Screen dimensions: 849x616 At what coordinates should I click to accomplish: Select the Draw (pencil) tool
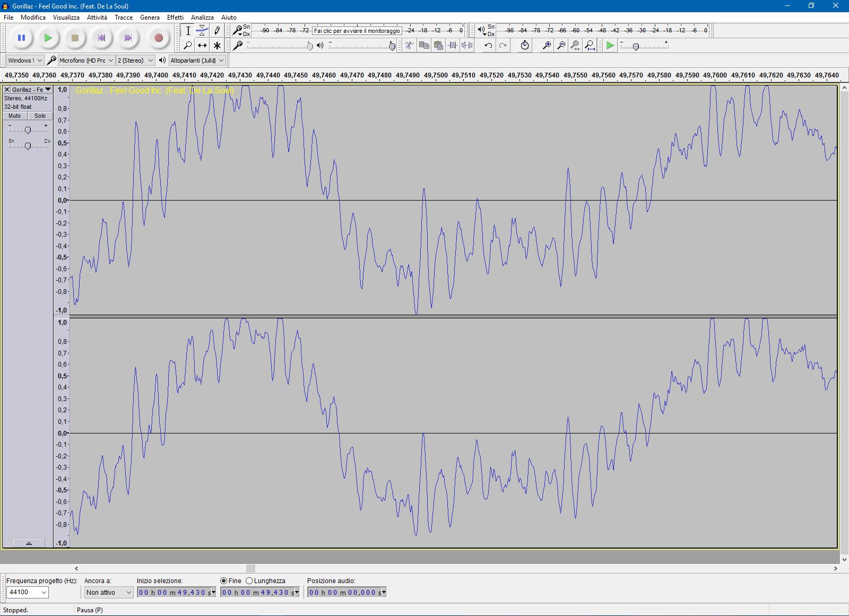[217, 31]
